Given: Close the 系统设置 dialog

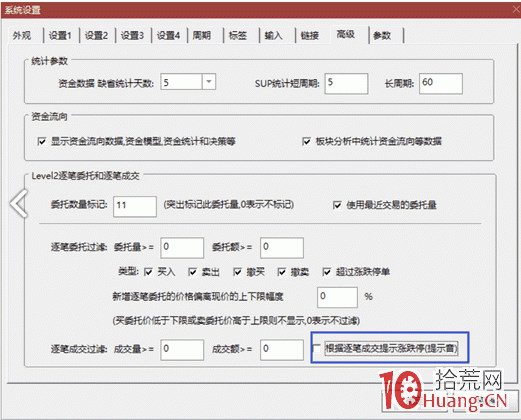Looking at the screenshot, I should pyautogui.click(x=516, y=9).
